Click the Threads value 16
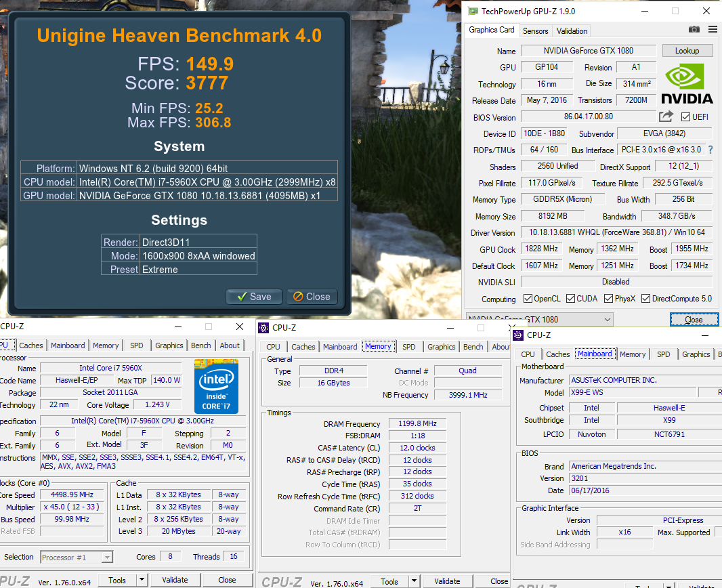722x588 pixels. click(234, 557)
